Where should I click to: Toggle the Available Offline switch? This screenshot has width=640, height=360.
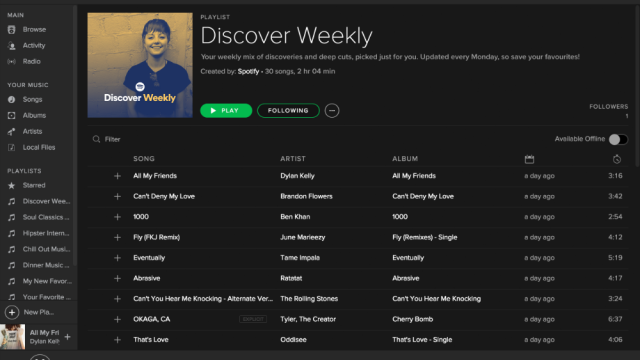point(618,139)
